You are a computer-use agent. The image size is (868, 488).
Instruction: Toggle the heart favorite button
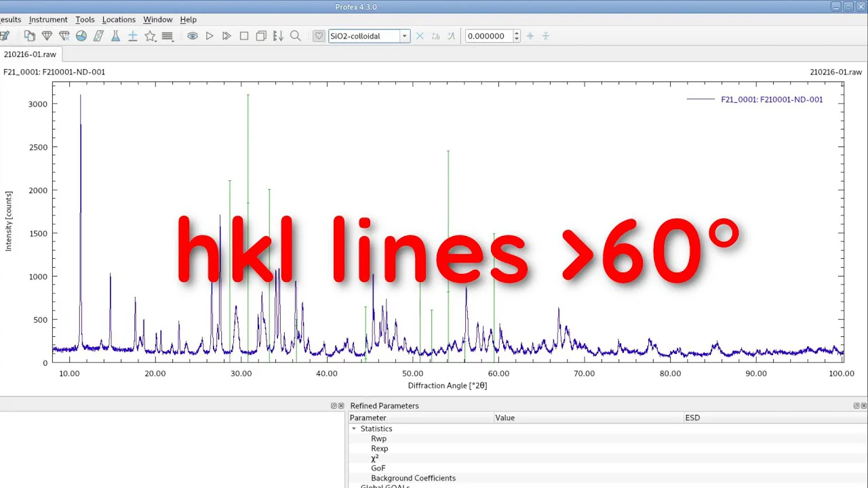pyautogui.click(x=319, y=36)
